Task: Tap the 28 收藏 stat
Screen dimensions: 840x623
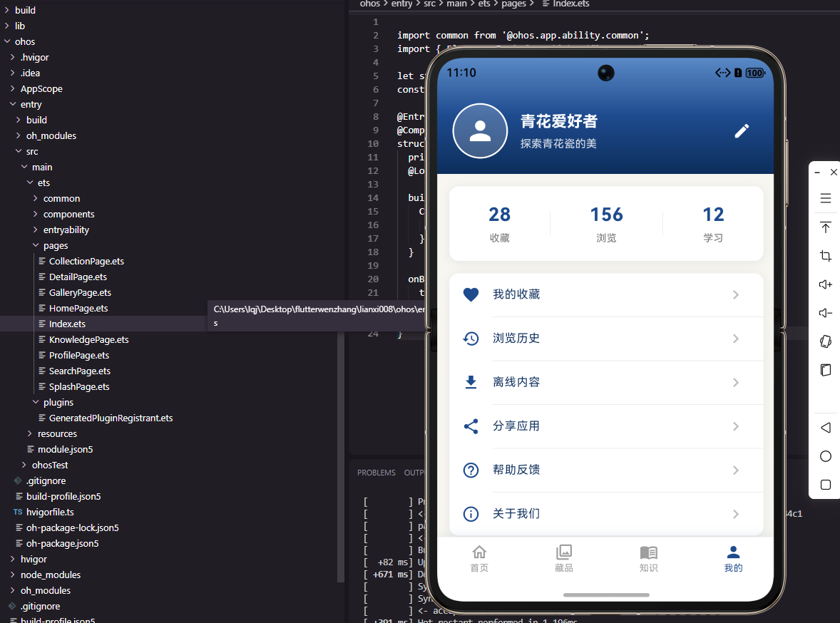Action: coord(499,224)
